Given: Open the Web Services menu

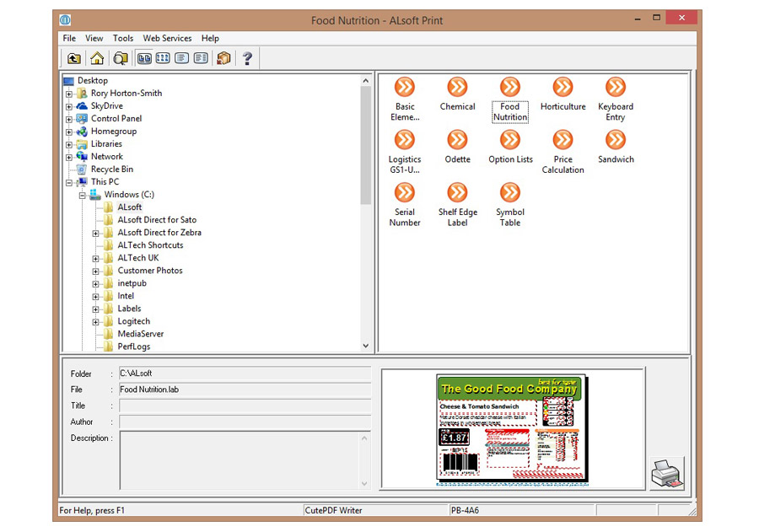Looking at the screenshot, I should point(167,38).
